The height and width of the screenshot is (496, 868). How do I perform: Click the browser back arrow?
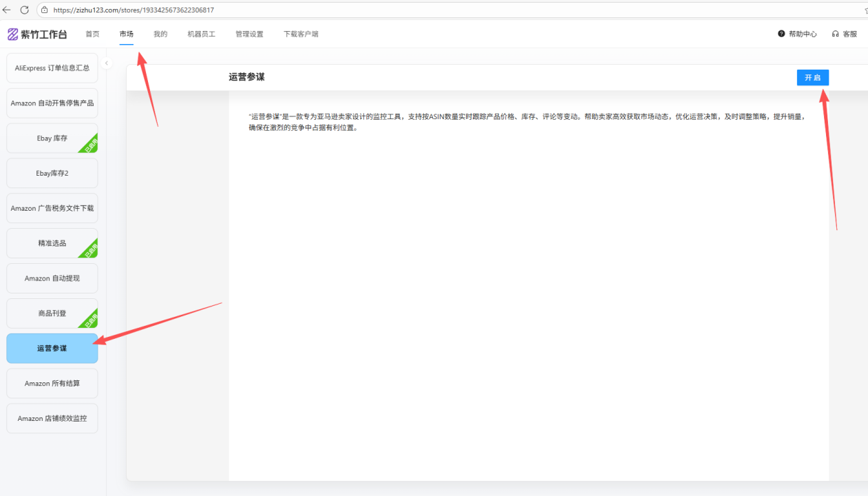(7, 10)
